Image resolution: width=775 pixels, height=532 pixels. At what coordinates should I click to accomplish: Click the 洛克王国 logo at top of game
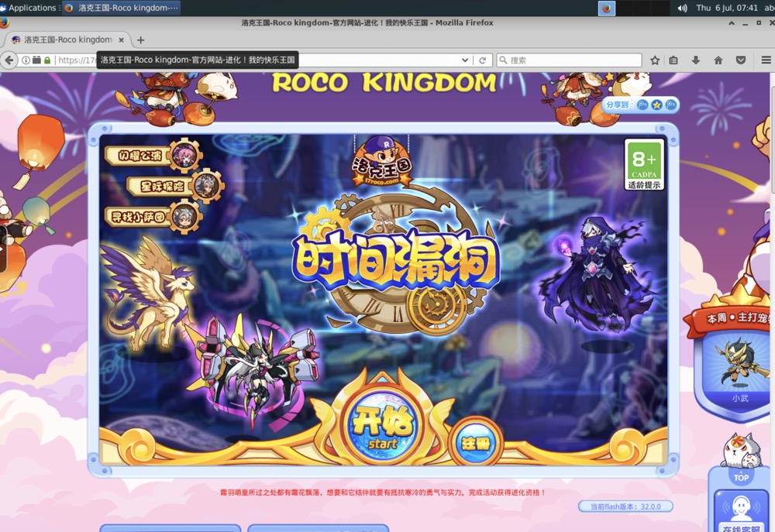click(381, 163)
